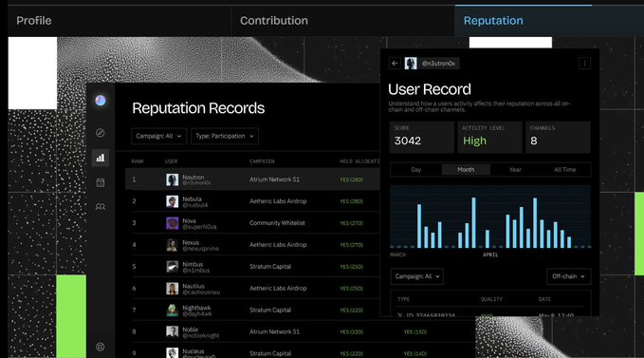This screenshot has height=358, width=644.
Task: Sort by the USER column header
Action: point(171,161)
